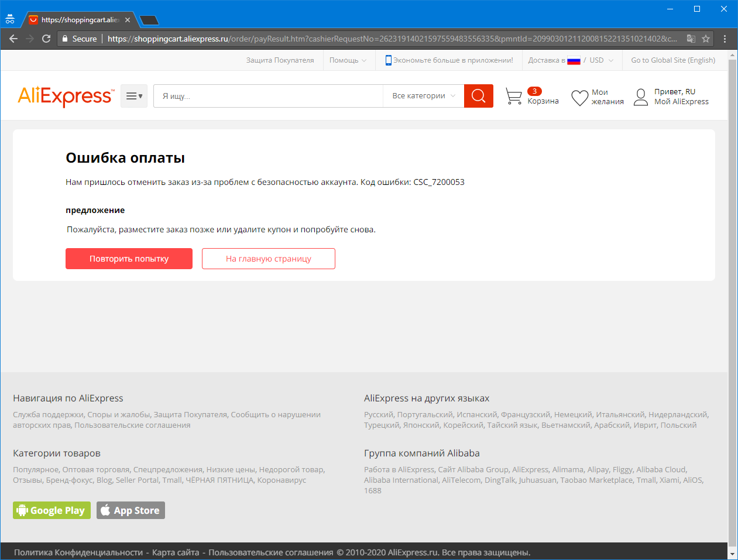Click the incognito icon in title bar
The width and height of the screenshot is (738, 560).
[10, 19]
